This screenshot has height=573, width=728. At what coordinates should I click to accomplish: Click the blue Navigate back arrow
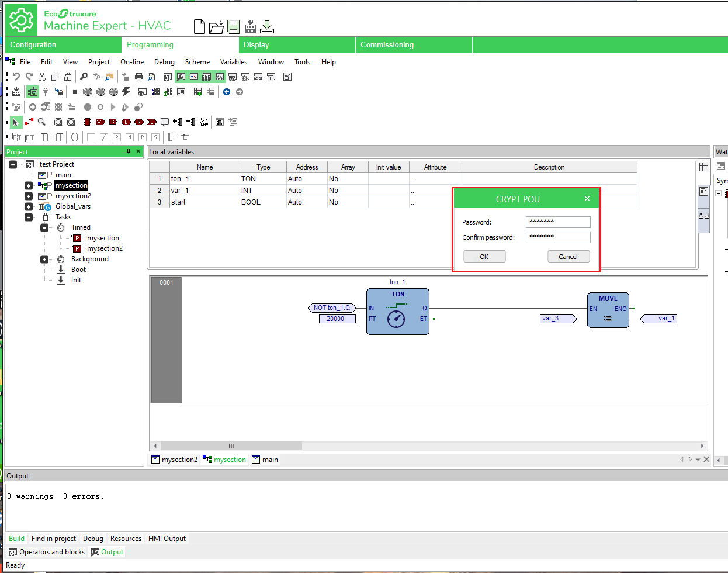(227, 92)
